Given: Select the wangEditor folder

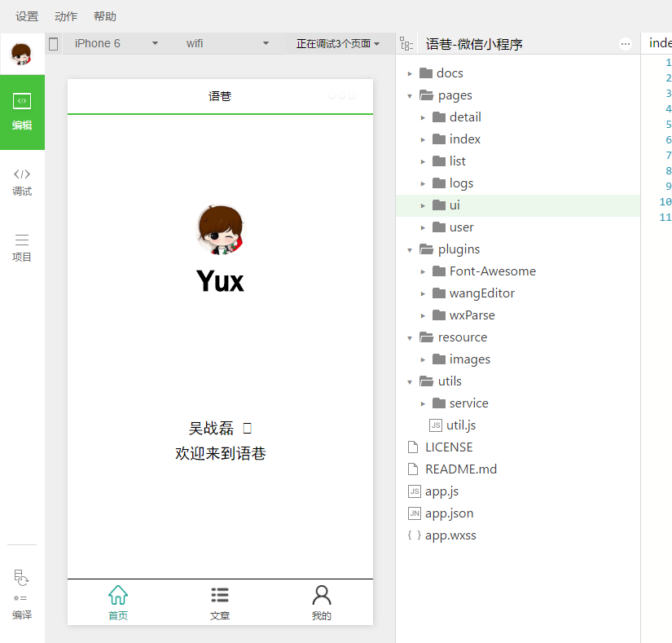Looking at the screenshot, I should tap(518, 293).
